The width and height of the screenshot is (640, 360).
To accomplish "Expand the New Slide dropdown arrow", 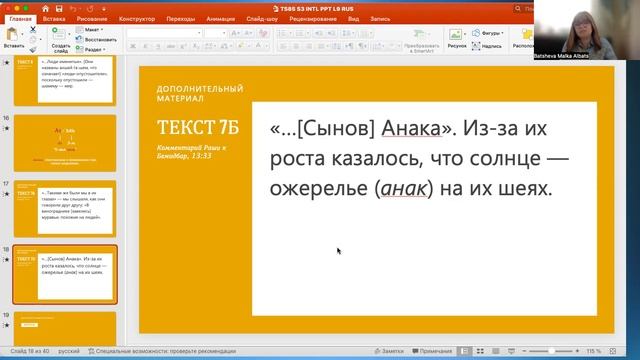I will click(69, 34).
